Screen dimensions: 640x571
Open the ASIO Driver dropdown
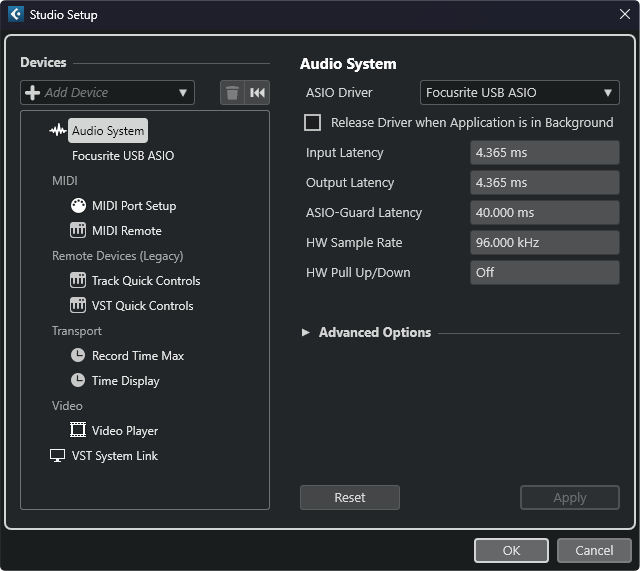click(519, 93)
